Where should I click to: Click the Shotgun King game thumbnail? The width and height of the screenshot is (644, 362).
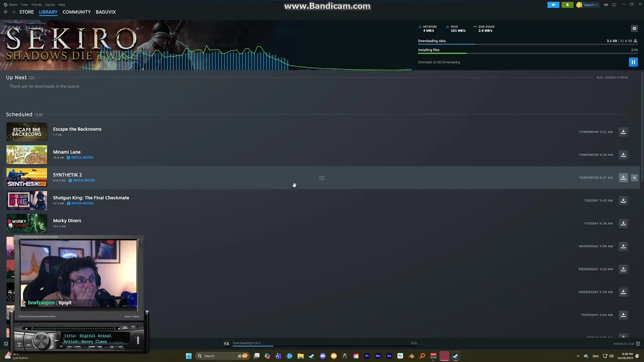coord(27,201)
